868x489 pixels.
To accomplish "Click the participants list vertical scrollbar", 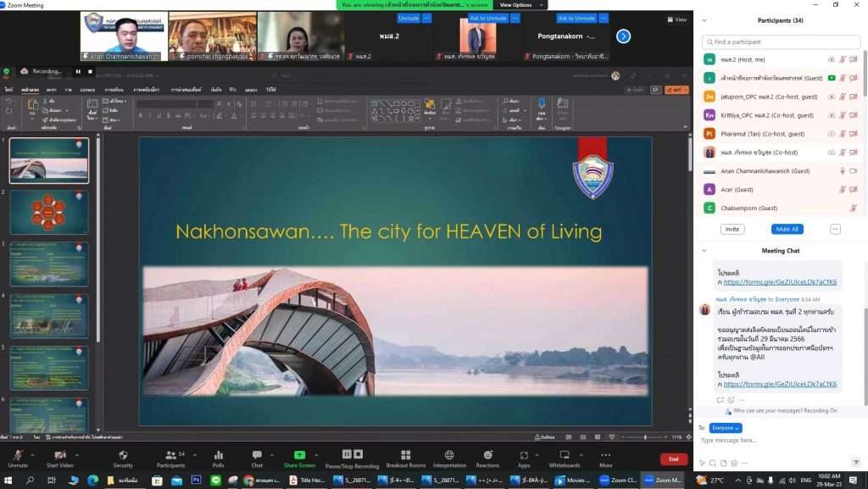I will point(865,72).
